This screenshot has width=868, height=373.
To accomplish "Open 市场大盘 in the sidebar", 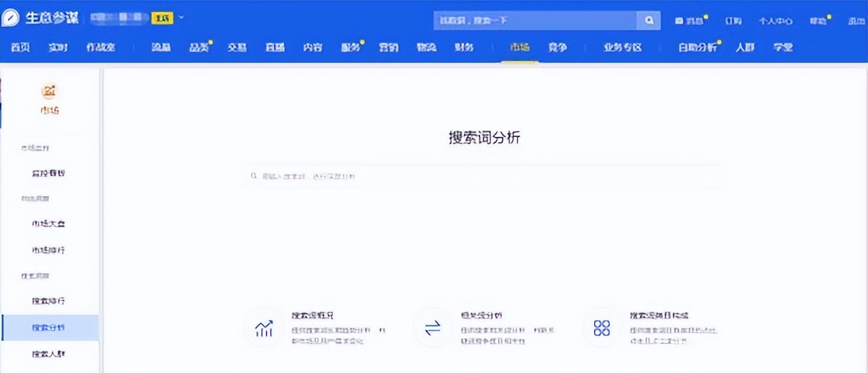I will 49,223.
